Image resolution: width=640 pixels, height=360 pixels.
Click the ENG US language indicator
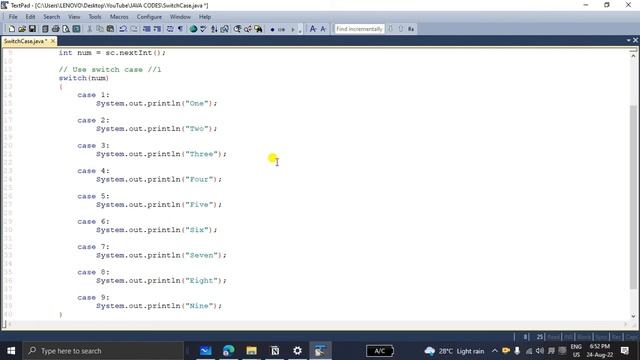point(576,351)
